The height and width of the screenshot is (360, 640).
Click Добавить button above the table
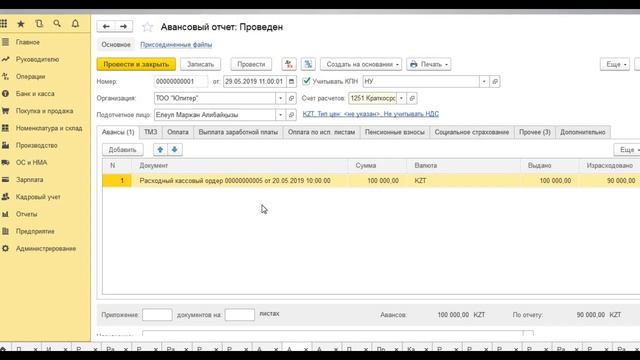pos(122,149)
